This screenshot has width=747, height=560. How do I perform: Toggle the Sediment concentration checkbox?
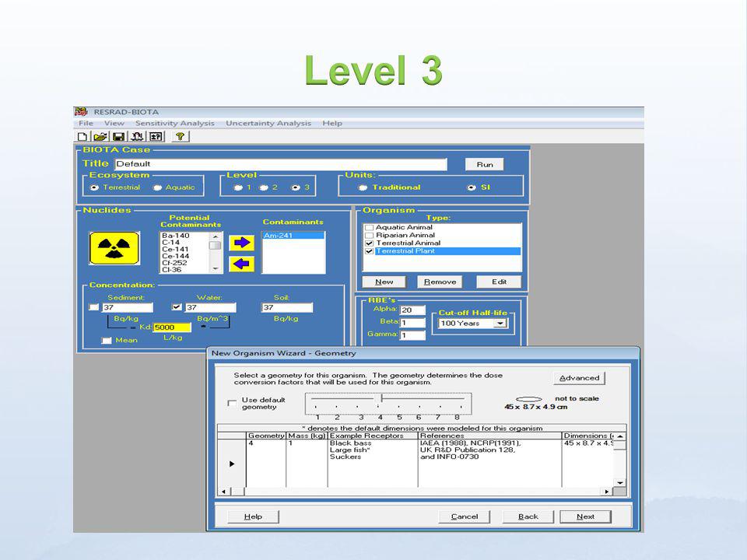(x=94, y=307)
